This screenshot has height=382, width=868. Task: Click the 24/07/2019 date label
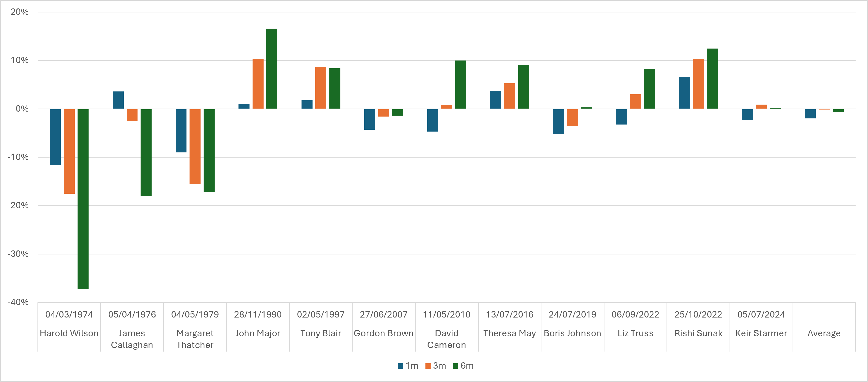[x=572, y=314]
